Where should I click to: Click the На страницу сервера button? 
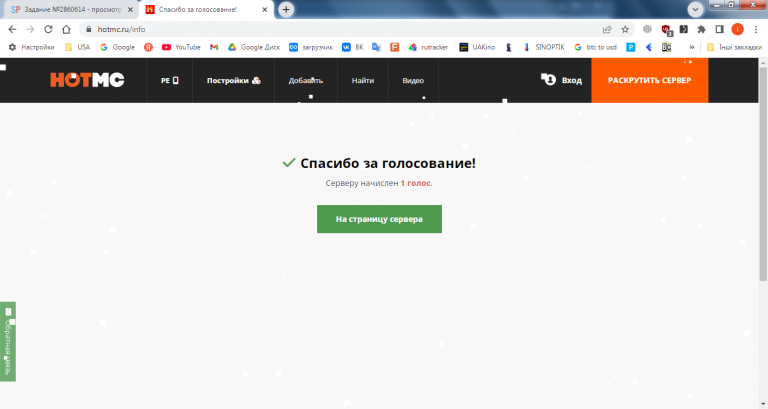click(379, 219)
